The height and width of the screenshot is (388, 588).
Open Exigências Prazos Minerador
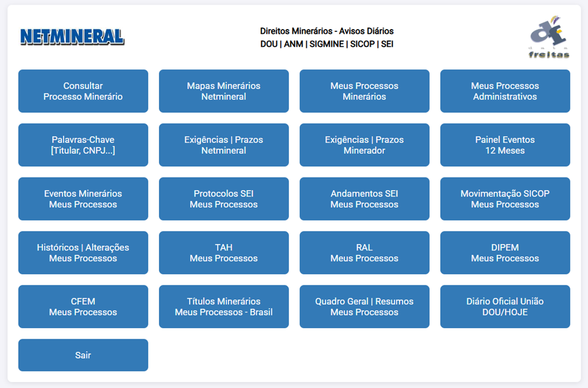[x=364, y=145]
